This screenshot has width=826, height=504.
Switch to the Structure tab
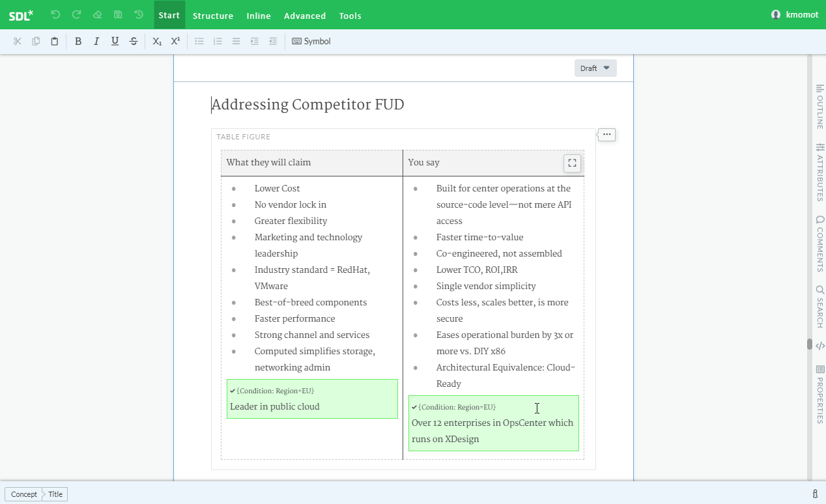click(x=213, y=16)
